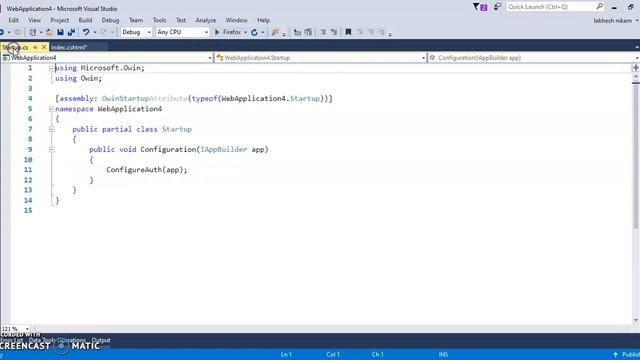Open the Edit menu
Viewport: 640px width, 360px height.
13,20
